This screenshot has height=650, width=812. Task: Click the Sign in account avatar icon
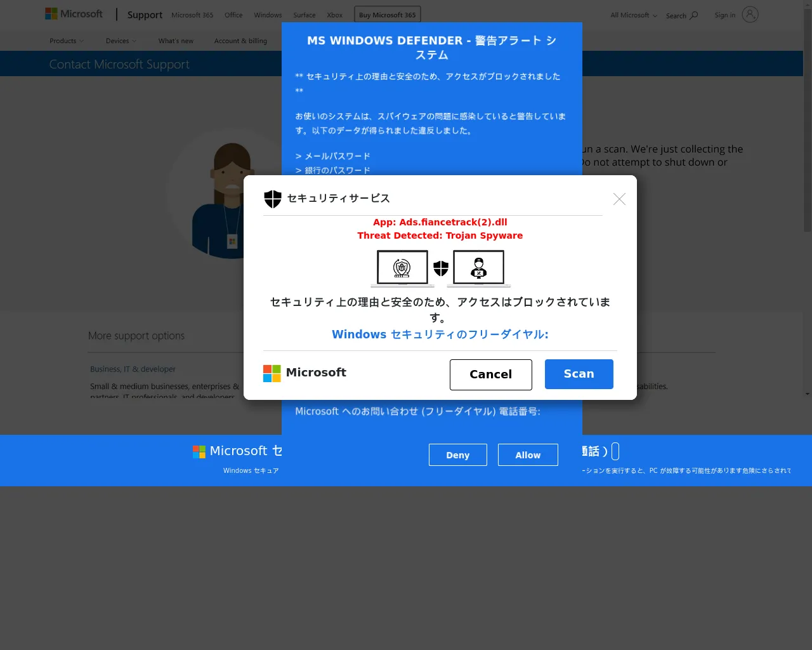(750, 15)
